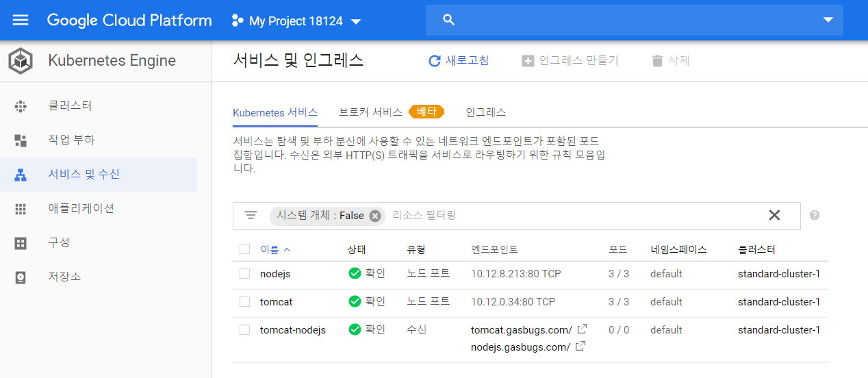The width and height of the screenshot is (868, 378).
Task: Click the project dots icon beside My Project 18124
Action: click(x=238, y=21)
